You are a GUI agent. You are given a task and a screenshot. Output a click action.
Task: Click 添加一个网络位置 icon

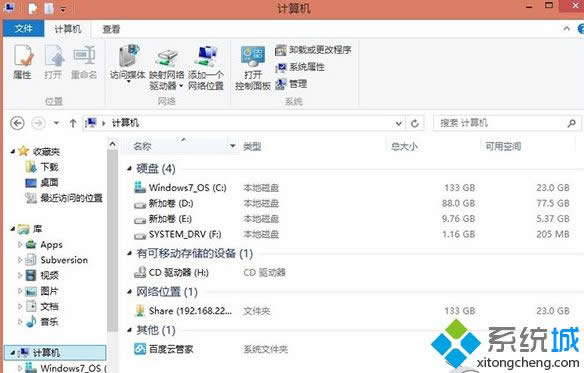click(x=206, y=69)
